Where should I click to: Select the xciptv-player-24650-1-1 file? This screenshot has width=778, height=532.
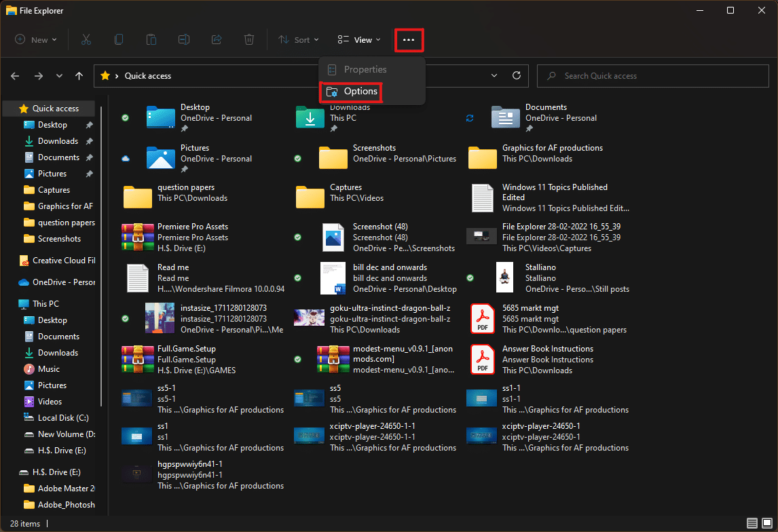point(375,437)
